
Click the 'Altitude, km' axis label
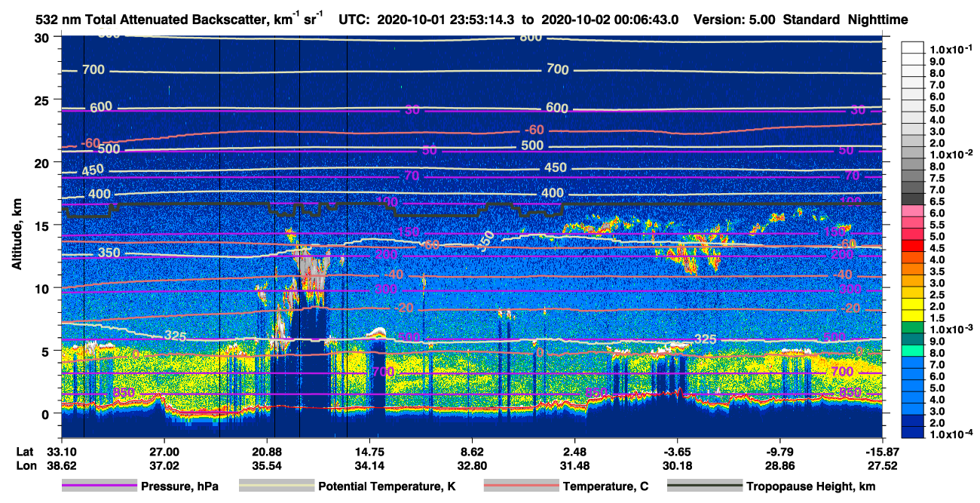(17, 236)
